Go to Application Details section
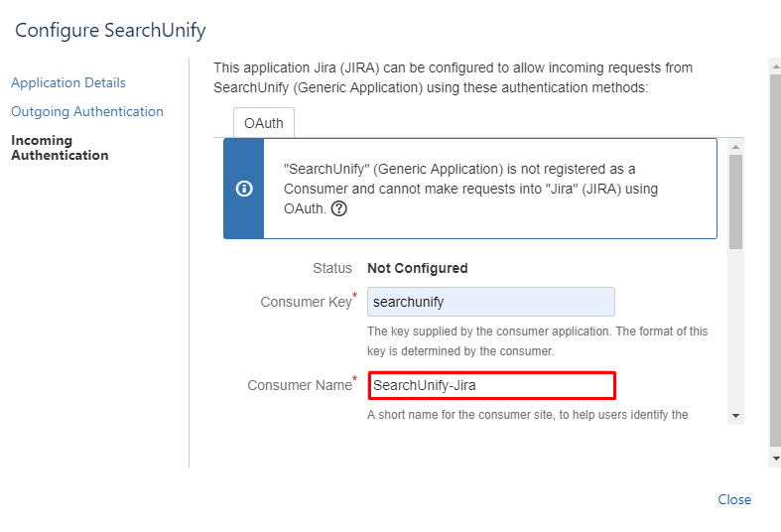781x532 pixels. [68, 82]
